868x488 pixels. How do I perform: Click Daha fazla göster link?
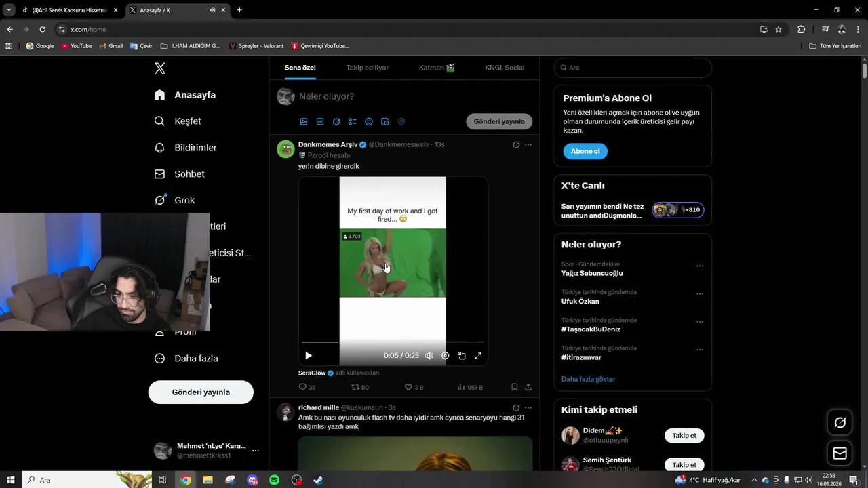[589, 379]
